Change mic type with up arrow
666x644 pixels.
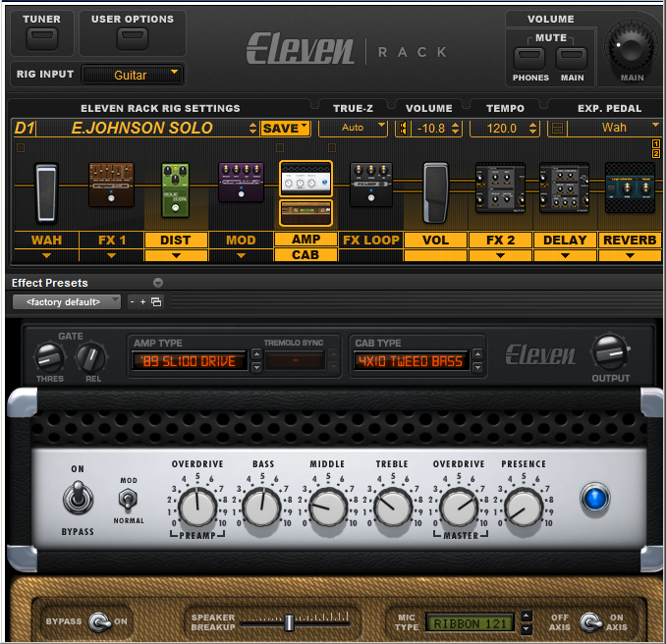click(x=527, y=616)
